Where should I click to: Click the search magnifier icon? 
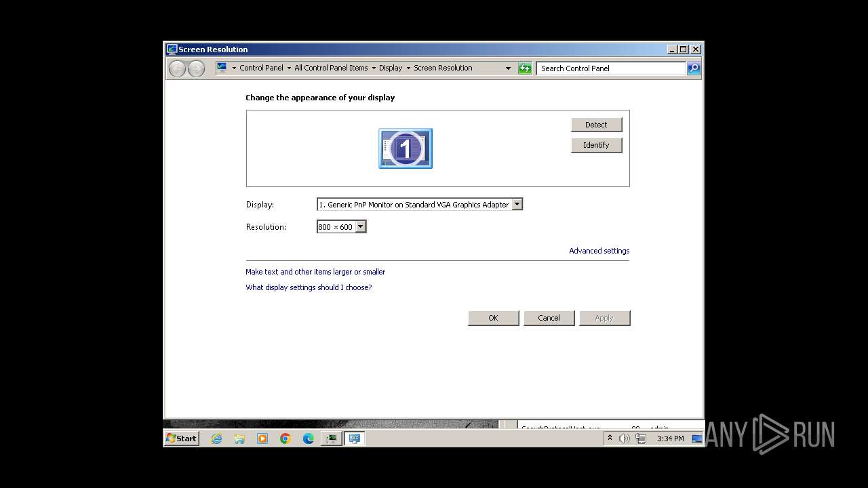(x=694, y=68)
